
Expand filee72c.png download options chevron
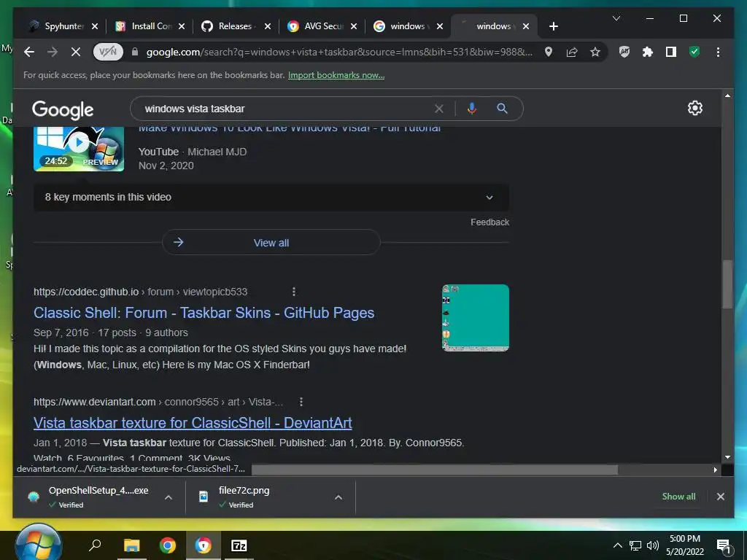338,497
